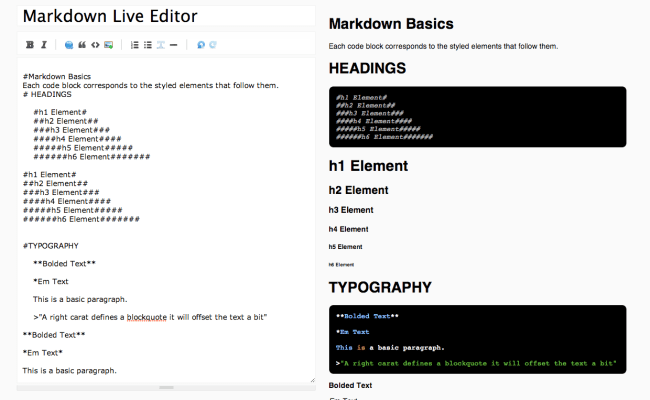Insert a heading with the T icon
The height and width of the screenshot is (400, 650).
pyautogui.click(x=160, y=45)
